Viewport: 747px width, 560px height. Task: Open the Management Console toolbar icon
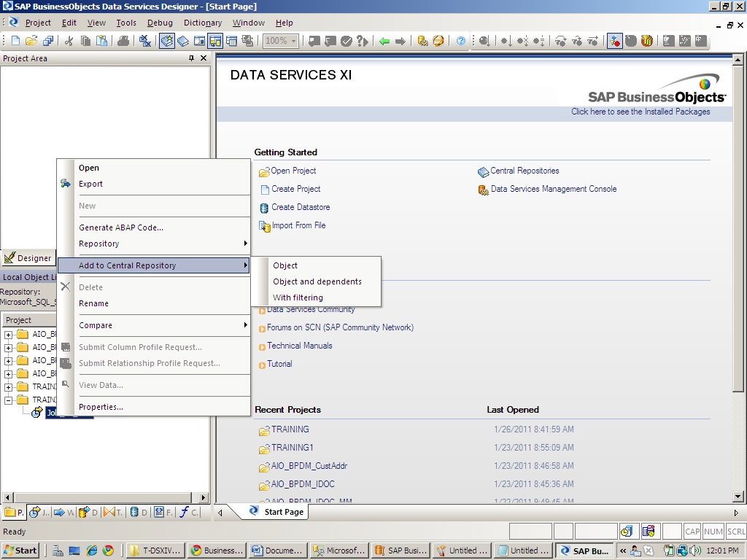(422, 41)
